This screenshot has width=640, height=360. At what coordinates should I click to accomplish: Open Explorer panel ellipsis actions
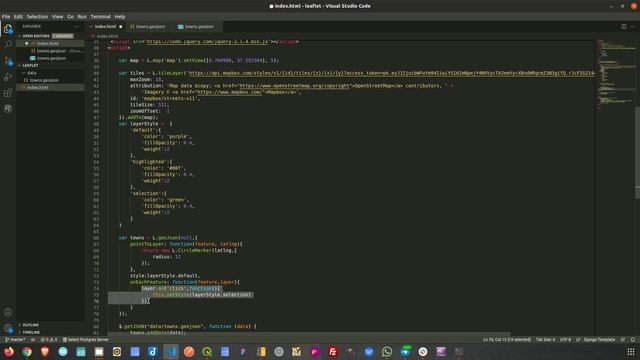click(77, 27)
